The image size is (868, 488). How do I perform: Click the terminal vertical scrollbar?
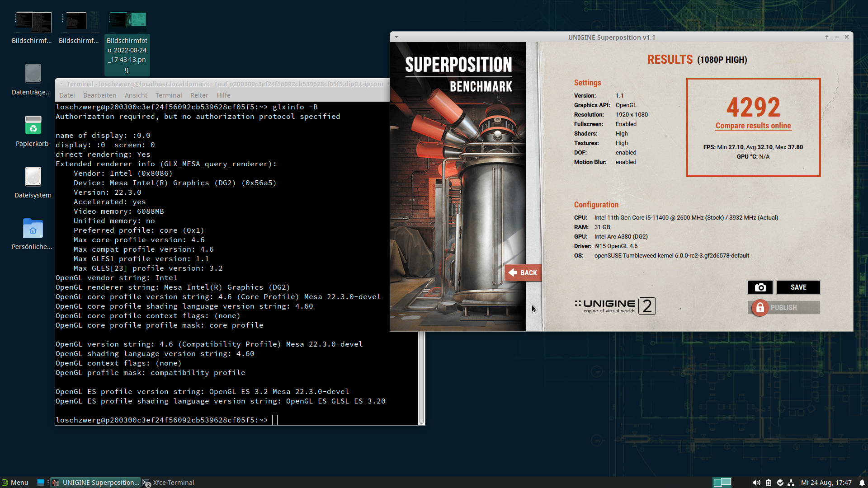(x=421, y=378)
